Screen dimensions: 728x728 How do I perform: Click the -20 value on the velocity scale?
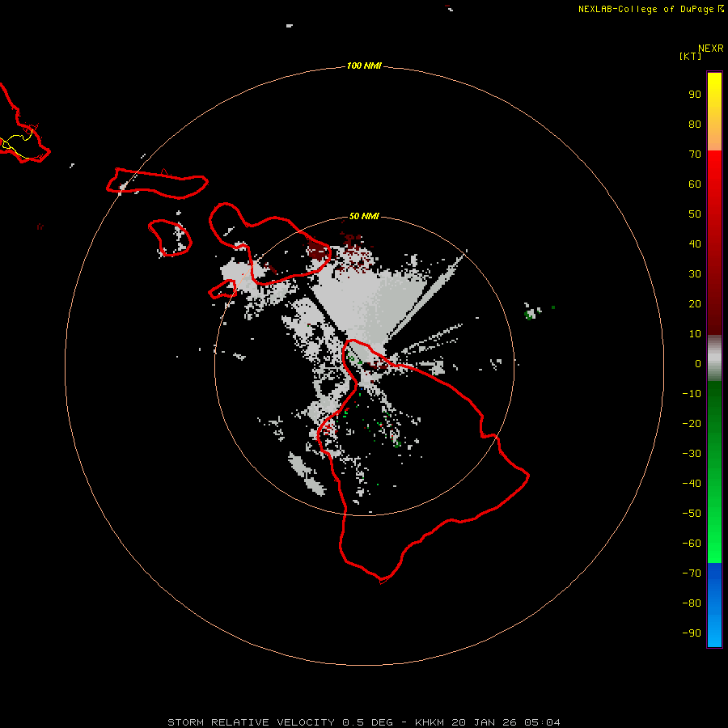pyautogui.click(x=692, y=424)
